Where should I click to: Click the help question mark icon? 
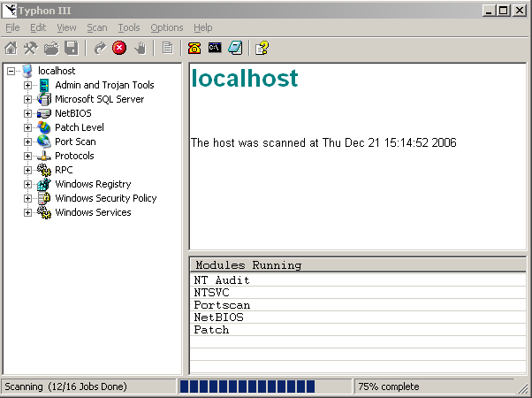click(x=262, y=48)
